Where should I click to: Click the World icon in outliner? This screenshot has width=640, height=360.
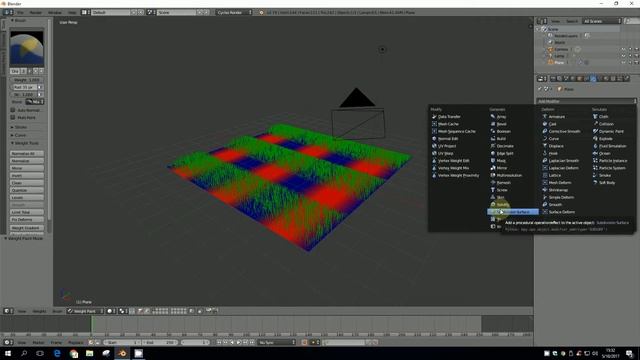click(550, 42)
